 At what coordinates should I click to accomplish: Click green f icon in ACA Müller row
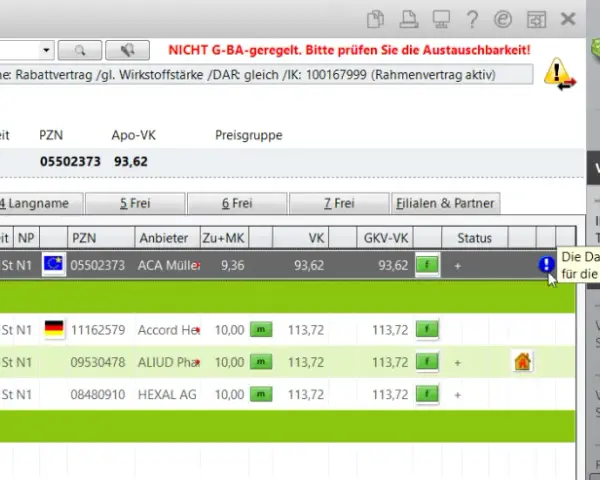pyautogui.click(x=427, y=265)
